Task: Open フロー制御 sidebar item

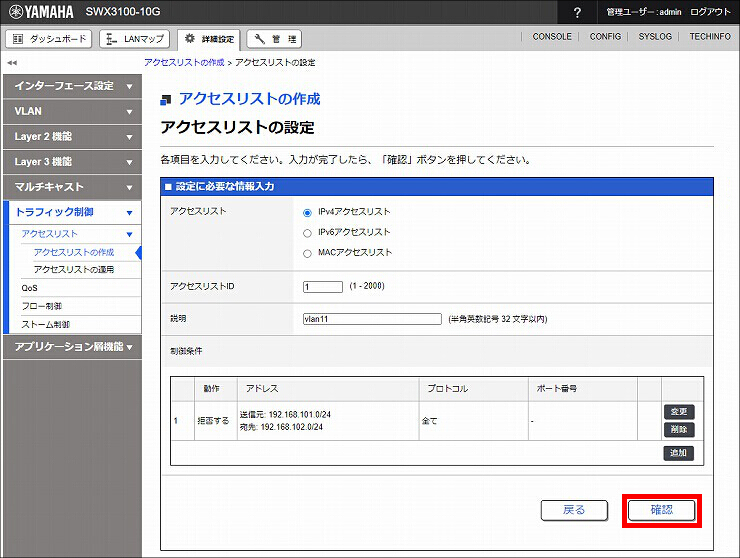Action: 42,306
